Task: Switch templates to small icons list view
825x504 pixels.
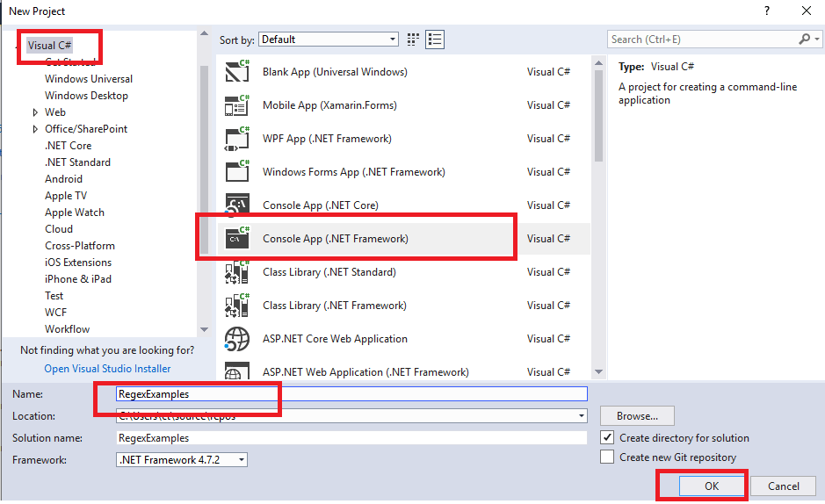Action: pos(435,40)
